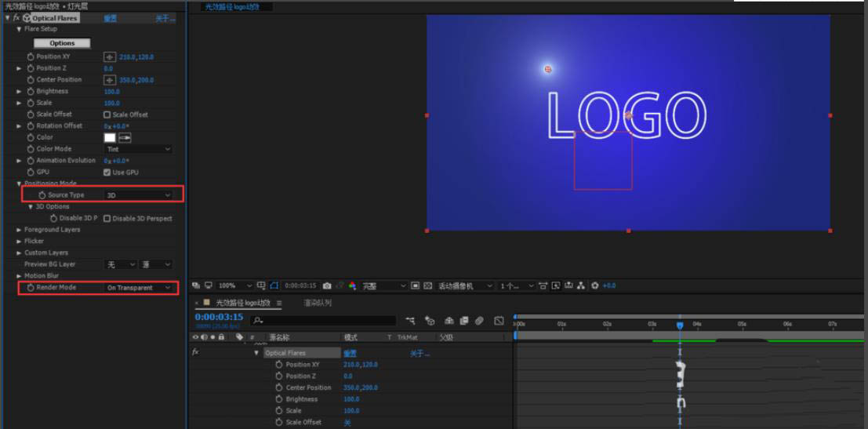Open the show channel RGB icon
This screenshot has height=429, width=868.
352,286
